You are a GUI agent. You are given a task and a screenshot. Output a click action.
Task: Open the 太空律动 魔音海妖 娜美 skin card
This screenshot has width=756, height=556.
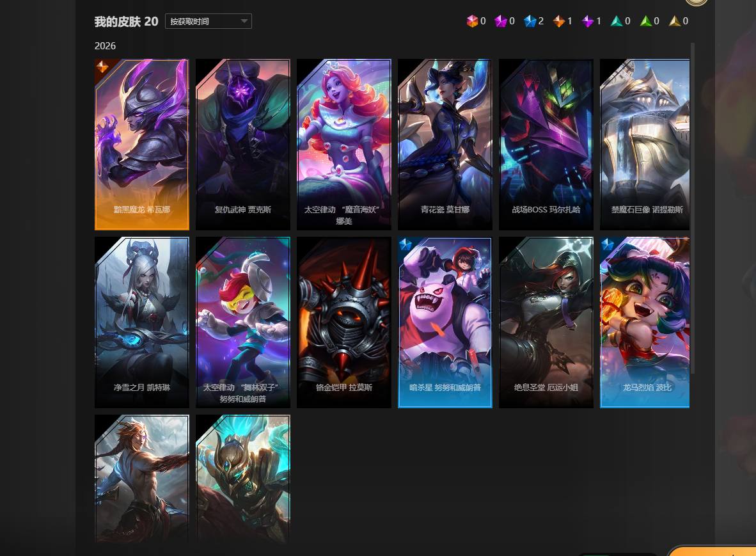click(x=343, y=145)
